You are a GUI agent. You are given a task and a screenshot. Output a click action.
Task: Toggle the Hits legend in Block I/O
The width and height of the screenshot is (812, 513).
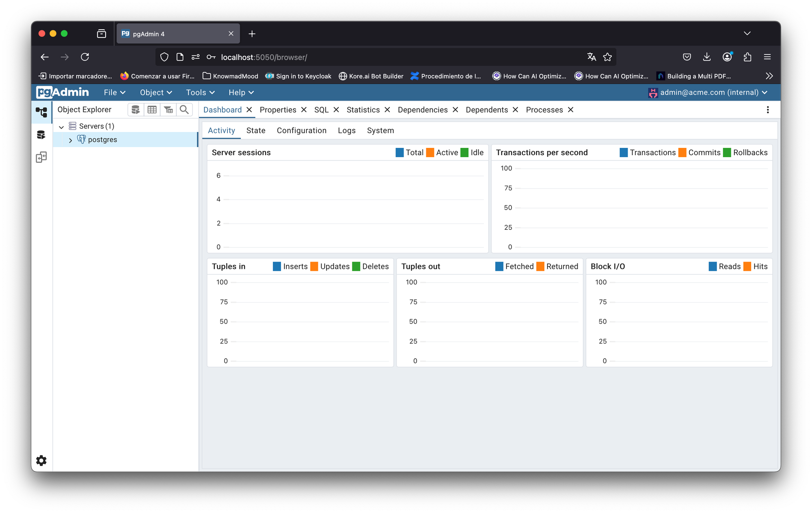[760, 266]
